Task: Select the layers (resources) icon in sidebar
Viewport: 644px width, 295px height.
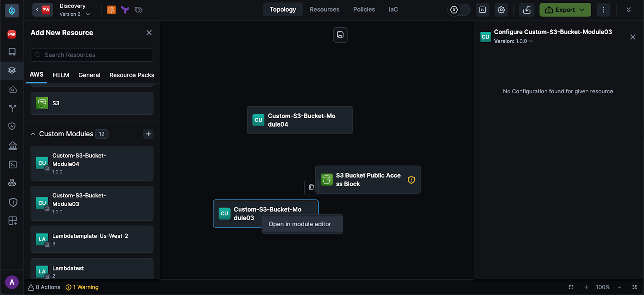Action: [x=12, y=70]
